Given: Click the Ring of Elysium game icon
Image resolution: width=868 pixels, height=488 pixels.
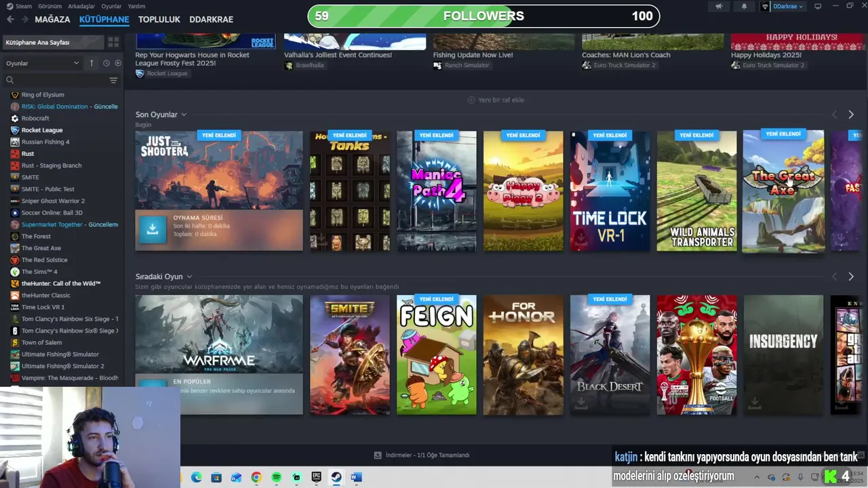Looking at the screenshot, I should coord(15,95).
